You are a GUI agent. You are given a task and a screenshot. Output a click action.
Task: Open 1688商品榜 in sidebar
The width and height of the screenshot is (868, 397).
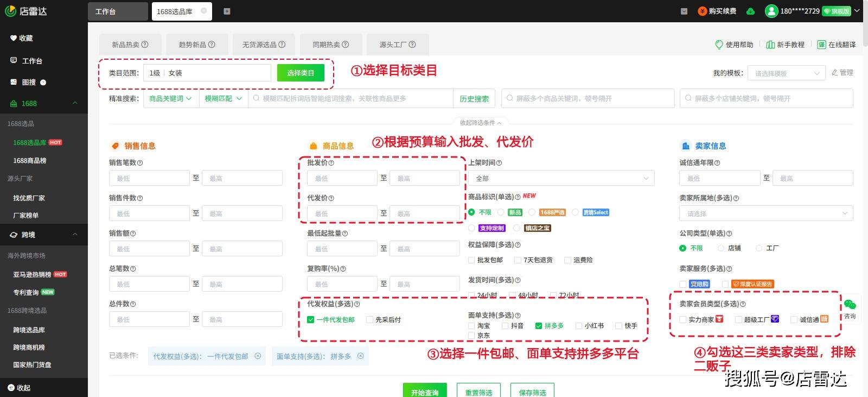coord(30,161)
